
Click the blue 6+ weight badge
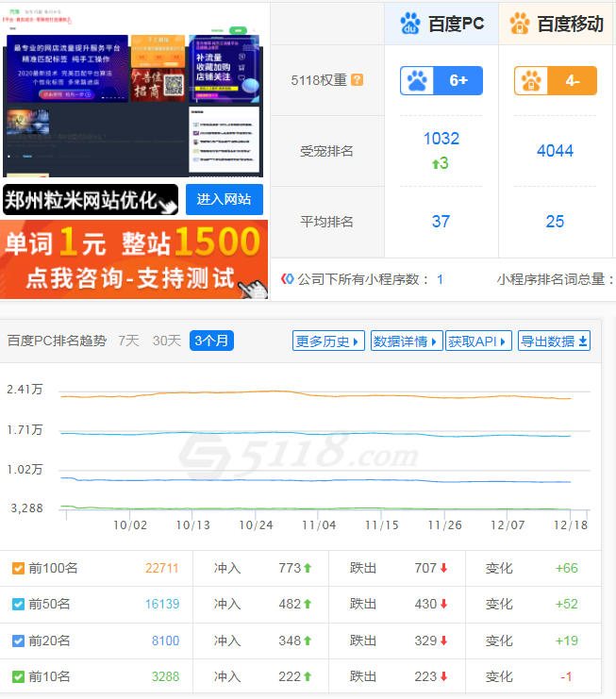coord(441,81)
